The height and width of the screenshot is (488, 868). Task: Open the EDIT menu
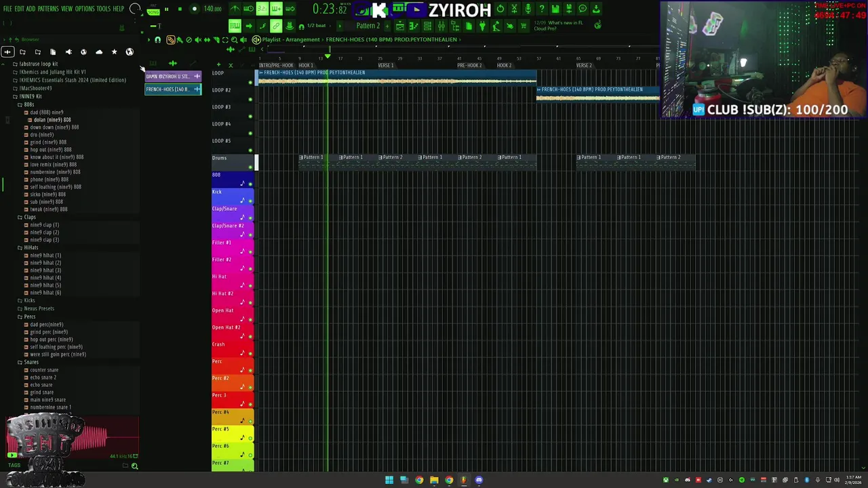tap(20, 9)
